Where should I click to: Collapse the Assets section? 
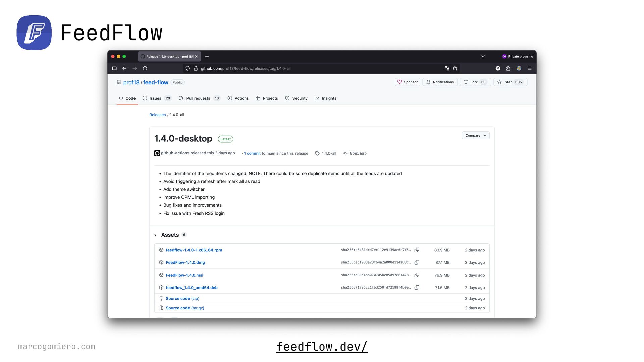pyautogui.click(x=155, y=235)
